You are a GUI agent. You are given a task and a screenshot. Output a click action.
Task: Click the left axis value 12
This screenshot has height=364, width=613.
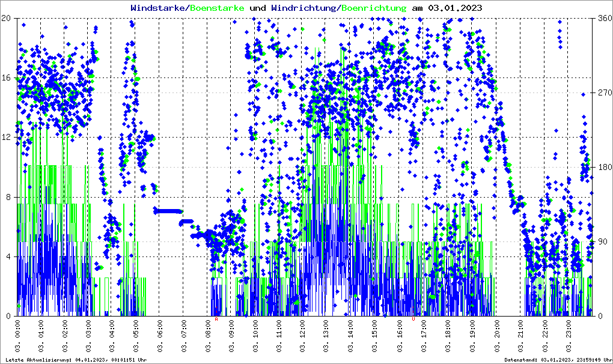6,138
